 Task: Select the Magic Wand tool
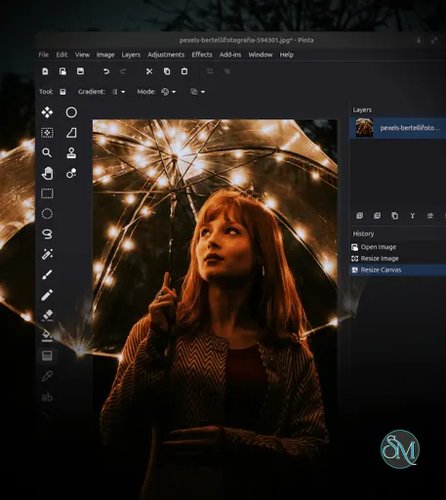[x=47, y=254]
